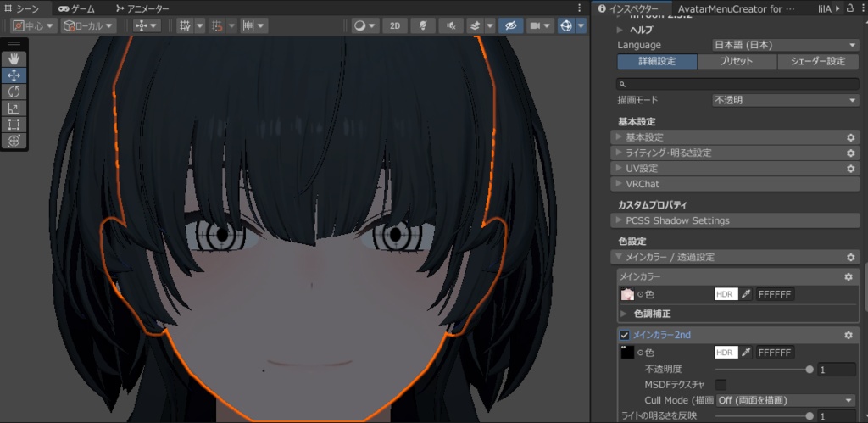The width and height of the screenshot is (868, 423).
Task: Click the Inspector lock icon
Action: [849, 8]
